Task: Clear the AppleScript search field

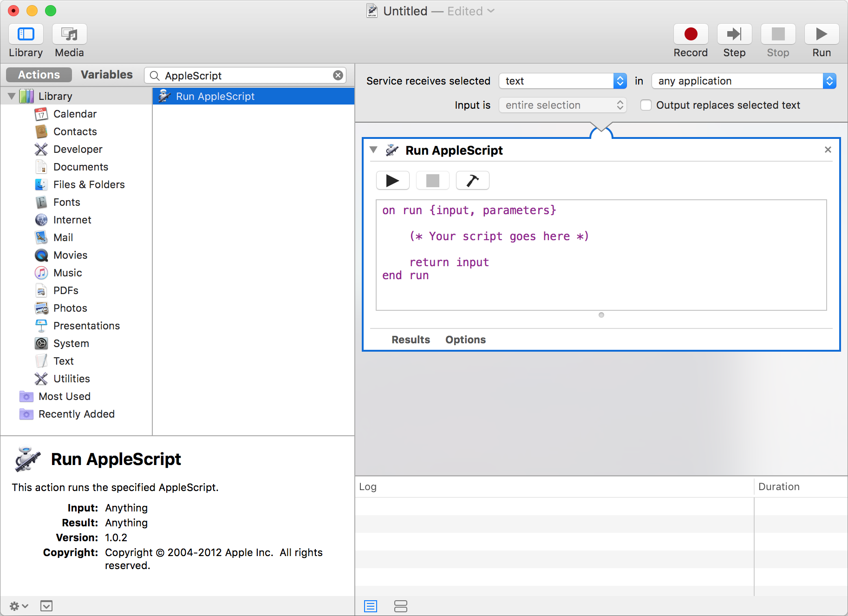Action: pyautogui.click(x=338, y=75)
